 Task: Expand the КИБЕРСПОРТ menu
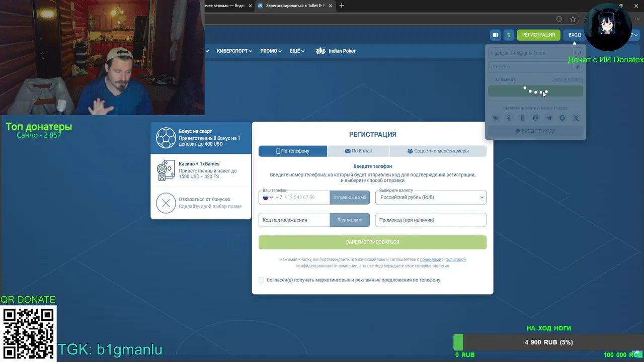coord(234,51)
